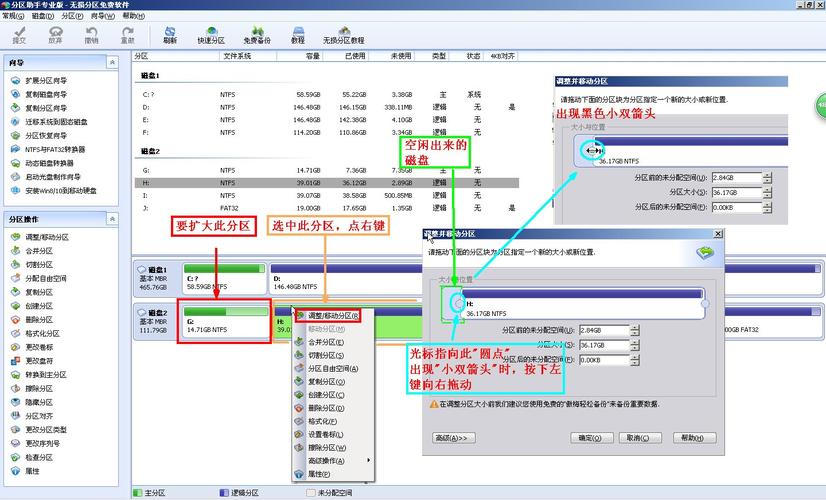
Task: Click 分区大小 36.17GB input field
Action: coord(604,345)
